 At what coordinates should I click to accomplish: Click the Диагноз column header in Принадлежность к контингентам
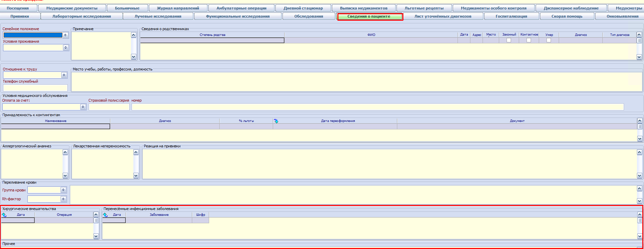click(x=165, y=121)
